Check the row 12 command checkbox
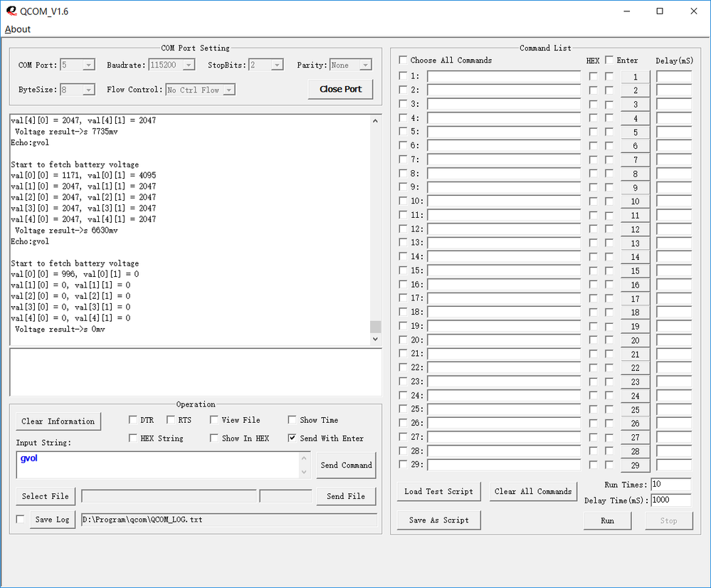711x588 pixels. (403, 229)
